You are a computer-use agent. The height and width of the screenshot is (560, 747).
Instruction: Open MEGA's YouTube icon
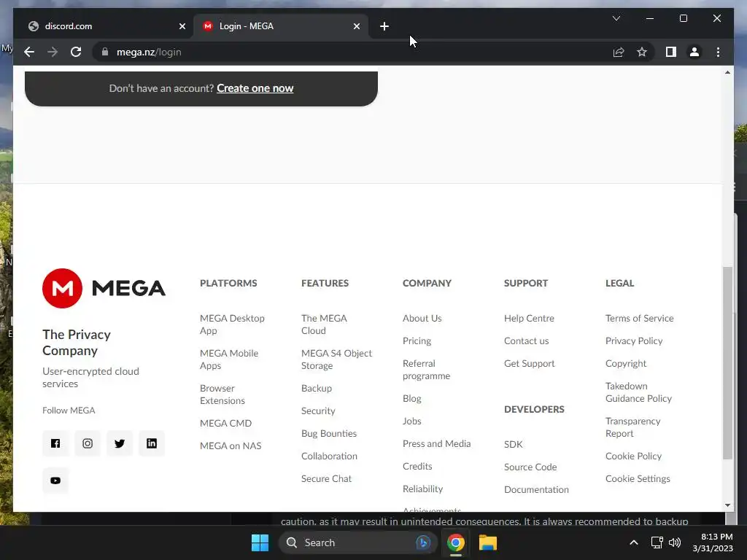pos(55,481)
